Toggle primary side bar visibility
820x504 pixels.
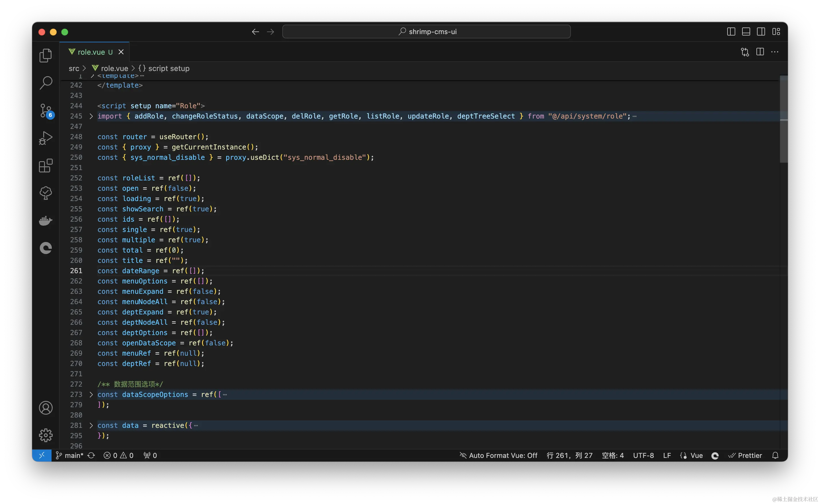tap(731, 32)
